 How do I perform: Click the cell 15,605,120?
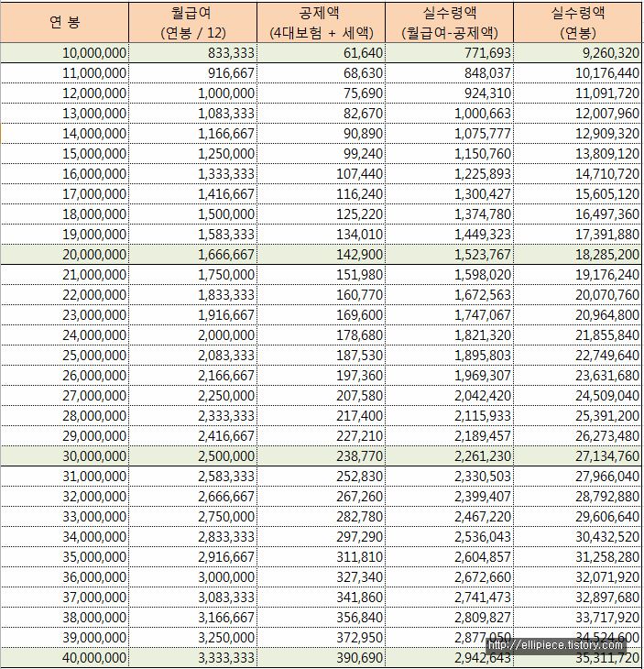coord(578,194)
